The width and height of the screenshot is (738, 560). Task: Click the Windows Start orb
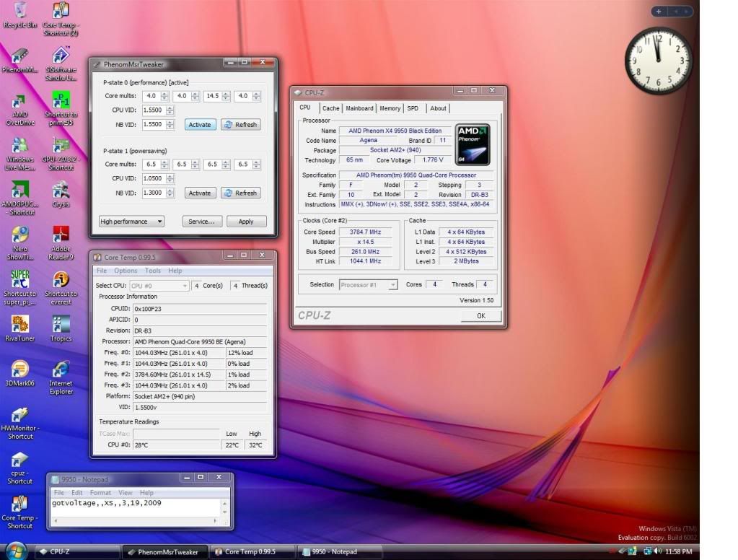[x=15, y=551]
